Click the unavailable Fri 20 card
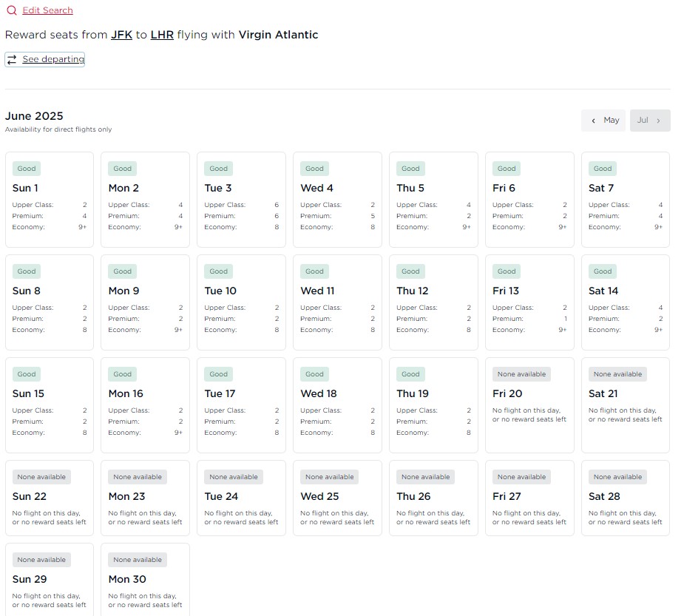684x616 pixels. point(529,405)
